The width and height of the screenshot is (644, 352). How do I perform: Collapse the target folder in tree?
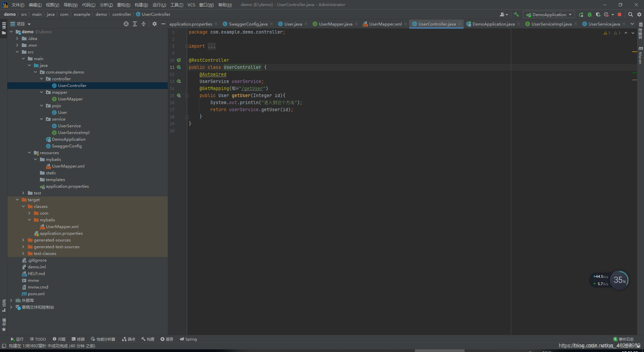click(x=17, y=200)
